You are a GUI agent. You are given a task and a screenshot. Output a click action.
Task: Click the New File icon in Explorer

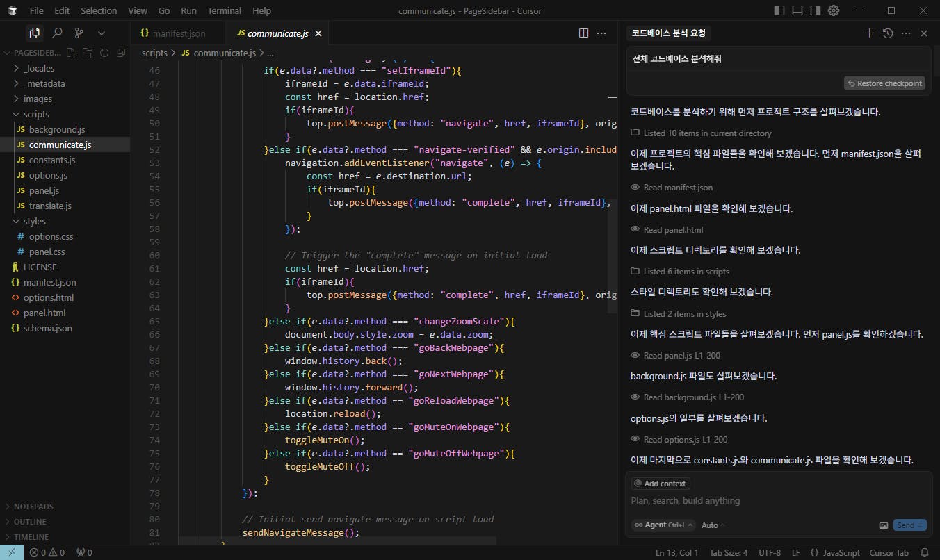(x=72, y=53)
